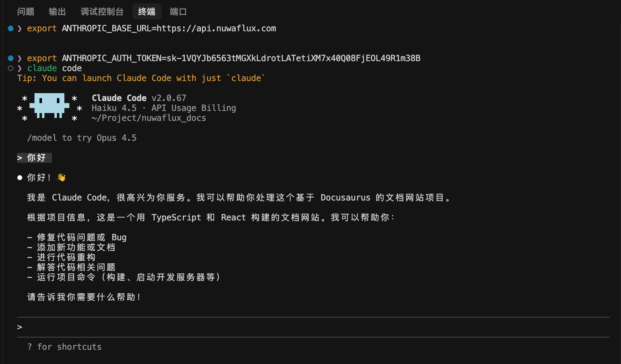Click the waving hand emoji in the greeting
621x364 pixels.
point(61,177)
